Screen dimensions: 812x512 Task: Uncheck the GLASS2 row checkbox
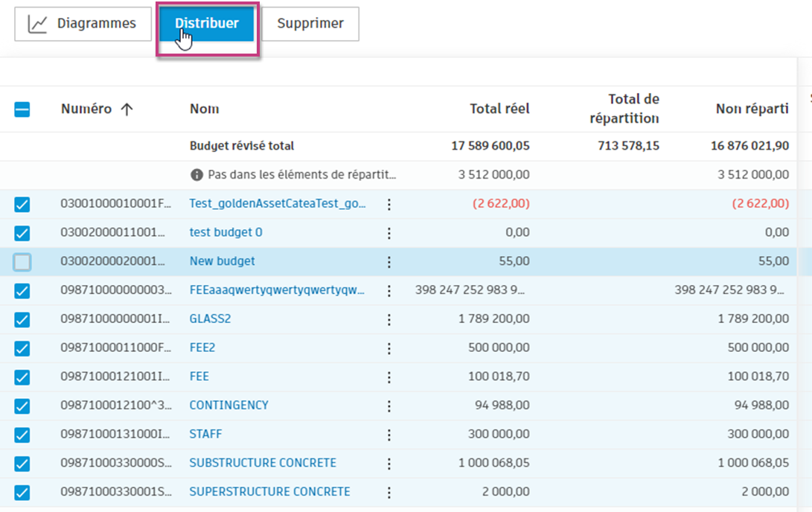point(22,320)
